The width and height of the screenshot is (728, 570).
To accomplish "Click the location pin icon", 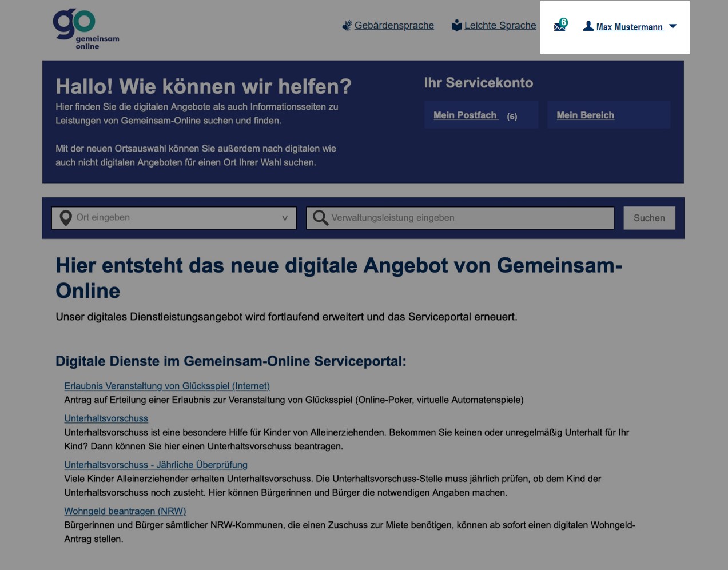I will click(x=66, y=218).
